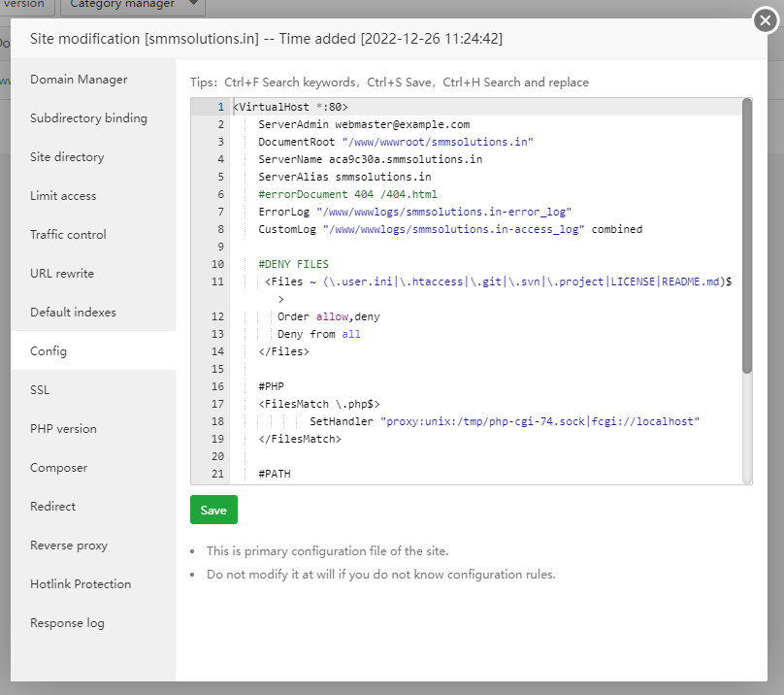
Task: Open the Category manager dropdown
Action: (133, 5)
